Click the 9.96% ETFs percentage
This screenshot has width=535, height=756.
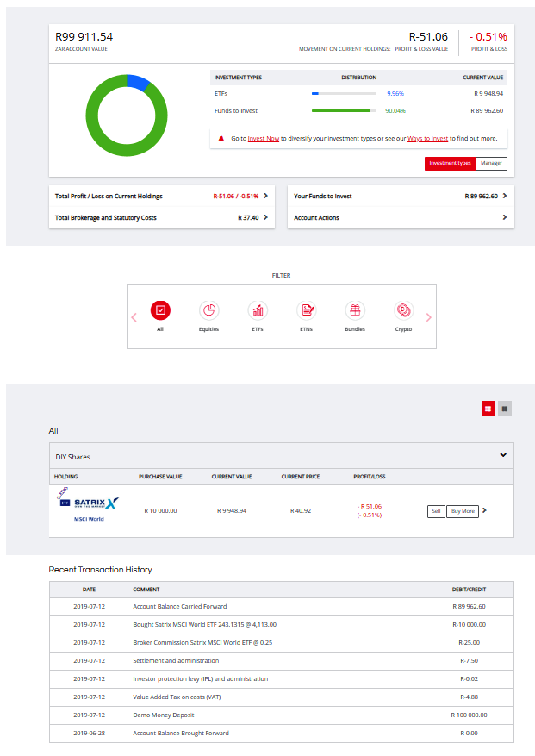pyautogui.click(x=395, y=94)
